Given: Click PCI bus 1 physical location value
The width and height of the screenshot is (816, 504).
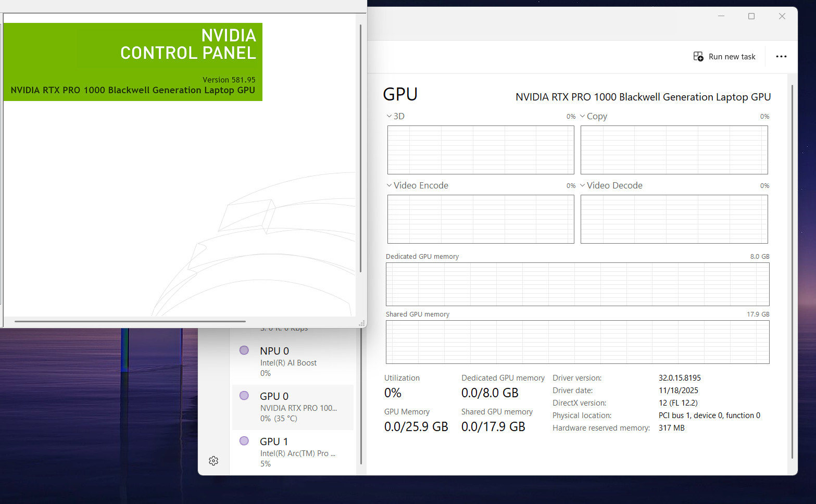Looking at the screenshot, I should point(709,415).
